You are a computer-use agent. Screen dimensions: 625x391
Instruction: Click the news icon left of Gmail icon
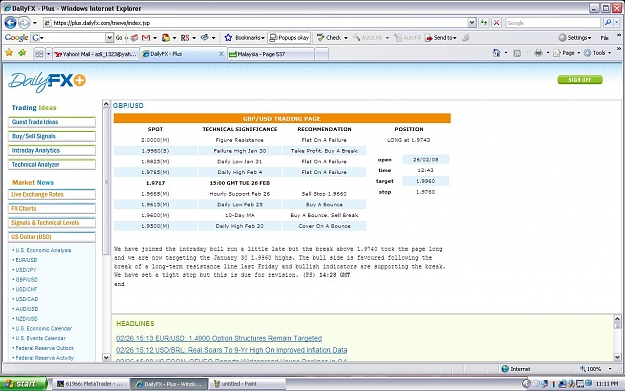(134, 38)
